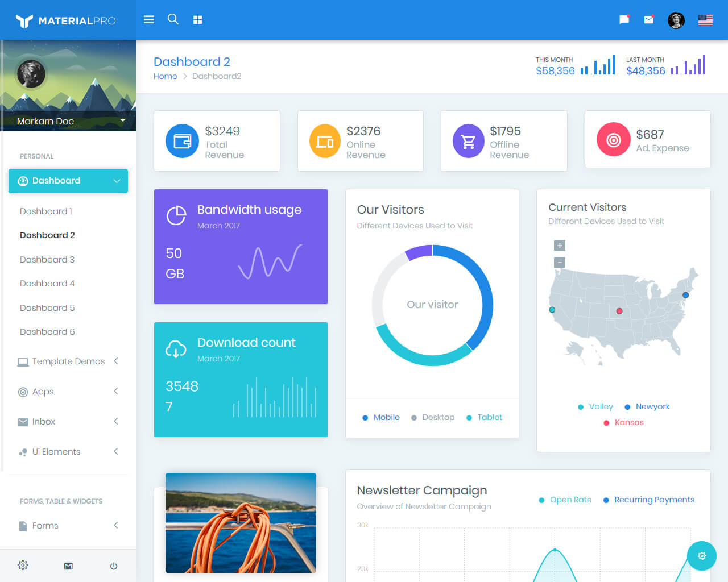Collapse the Dashboard submenu

click(x=68, y=181)
